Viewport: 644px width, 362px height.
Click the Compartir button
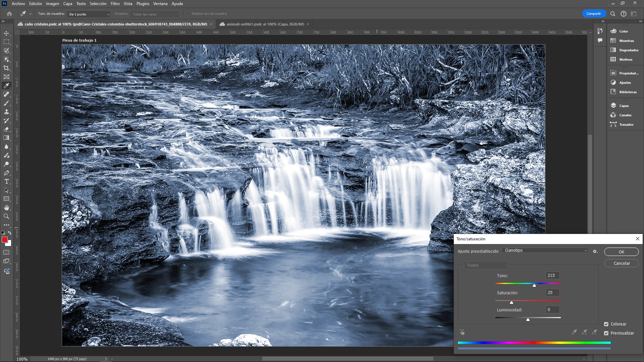pos(594,14)
